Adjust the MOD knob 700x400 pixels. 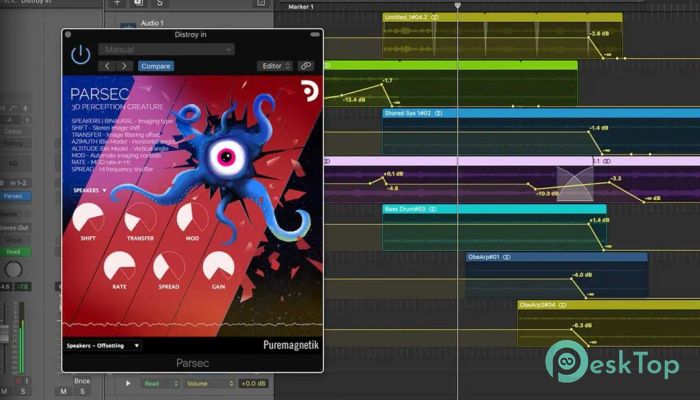[192, 218]
